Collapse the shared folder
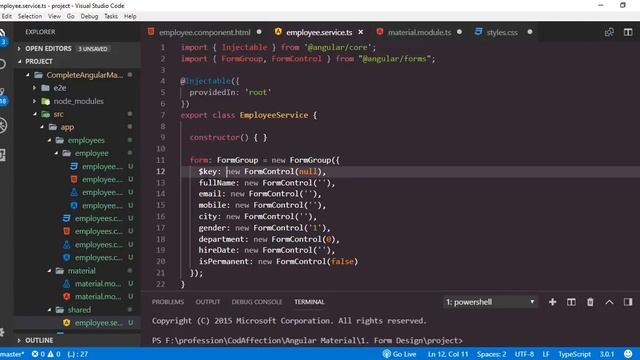Viewport: 640px width, 360px height. (49, 310)
